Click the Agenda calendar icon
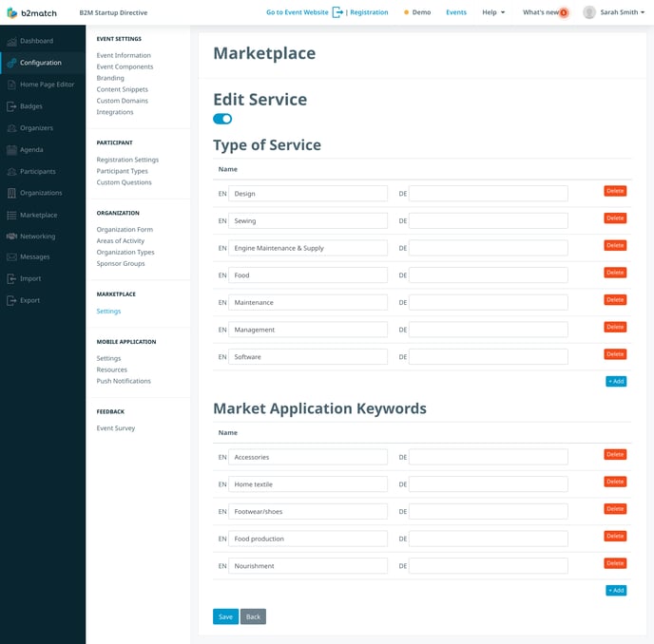The height and width of the screenshot is (644, 654). click(x=11, y=150)
